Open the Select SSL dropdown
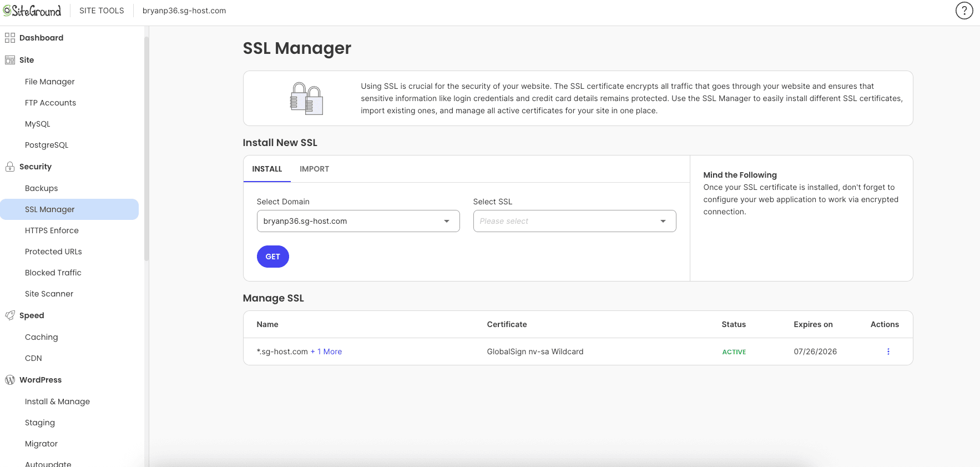 [x=574, y=221]
